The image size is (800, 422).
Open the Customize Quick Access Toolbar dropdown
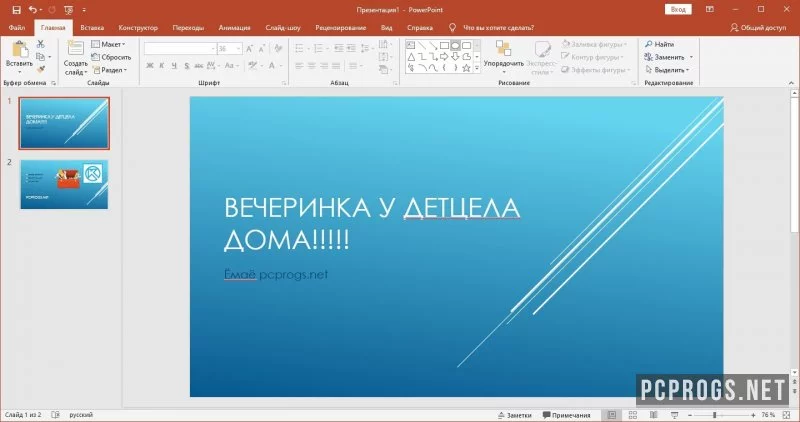(x=84, y=10)
